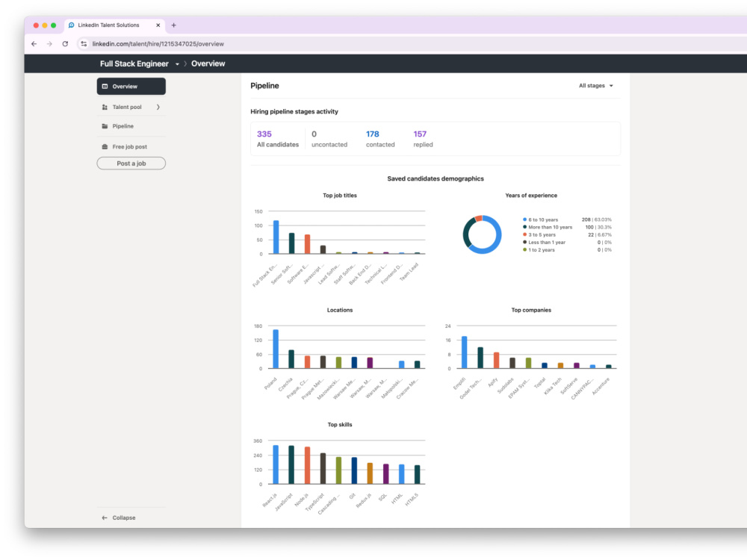This screenshot has width=747, height=560.
Task: Click the Godel Tech bar in Top companies
Action: pyautogui.click(x=480, y=358)
